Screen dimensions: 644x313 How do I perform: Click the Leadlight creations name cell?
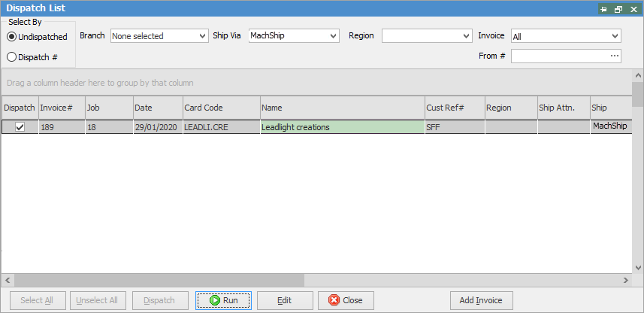(x=342, y=127)
